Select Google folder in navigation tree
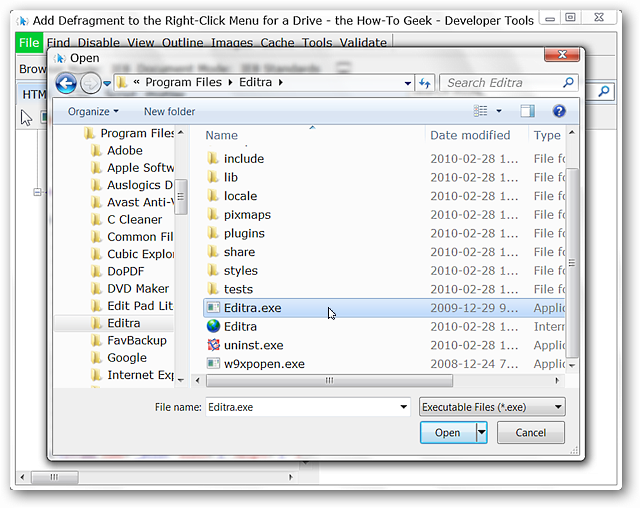The width and height of the screenshot is (640, 508). 127,357
